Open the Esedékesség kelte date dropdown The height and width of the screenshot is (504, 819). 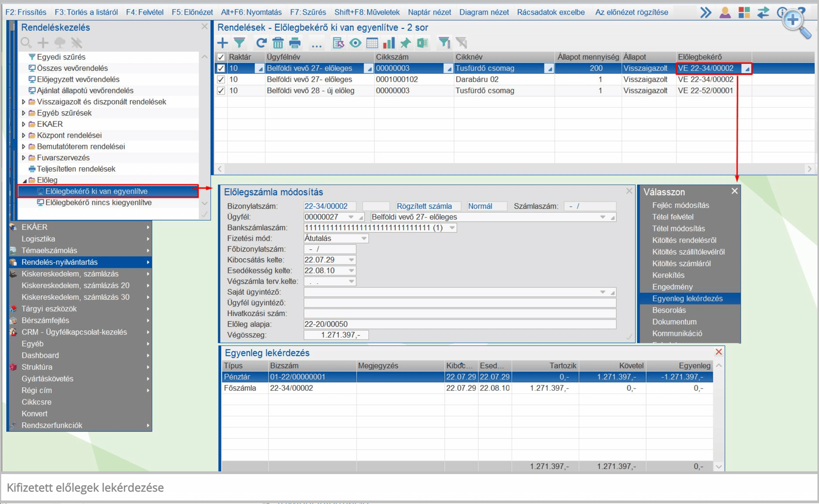coord(351,271)
